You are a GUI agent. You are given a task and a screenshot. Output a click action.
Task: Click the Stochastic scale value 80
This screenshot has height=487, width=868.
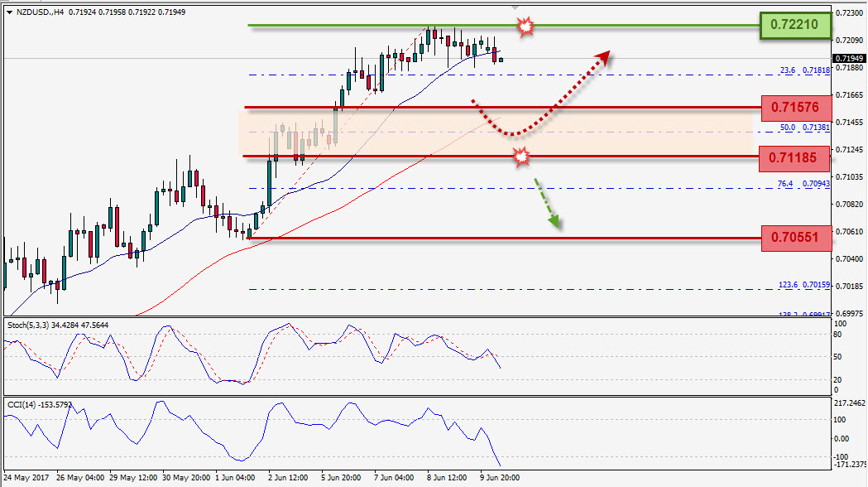(x=837, y=335)
